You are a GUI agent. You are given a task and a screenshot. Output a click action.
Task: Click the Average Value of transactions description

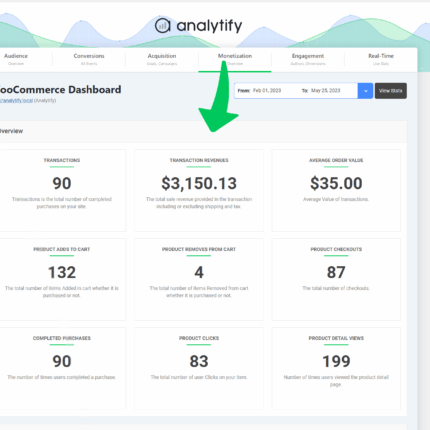[336, 199]
